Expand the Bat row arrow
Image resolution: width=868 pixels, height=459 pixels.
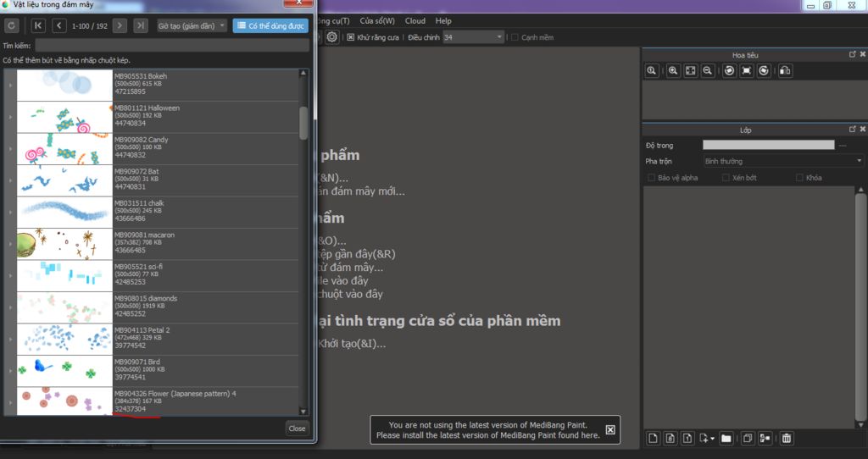[10, 180]
